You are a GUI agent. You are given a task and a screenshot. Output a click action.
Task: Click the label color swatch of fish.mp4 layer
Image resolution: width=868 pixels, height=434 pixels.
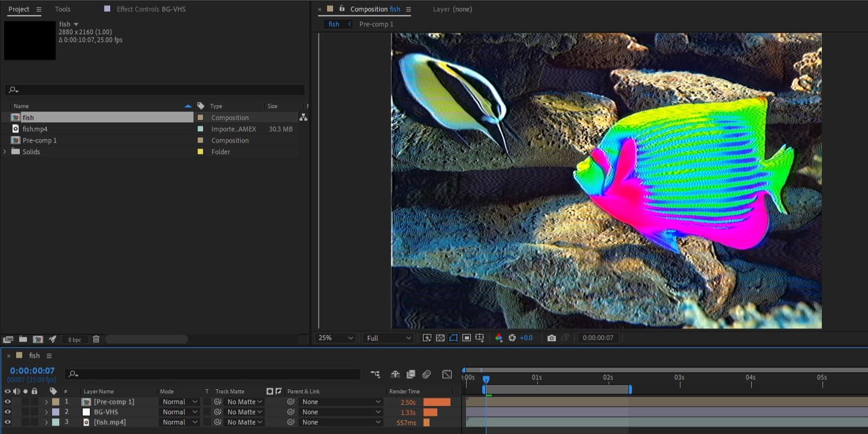pyautogui.click(x=56, y=422)
